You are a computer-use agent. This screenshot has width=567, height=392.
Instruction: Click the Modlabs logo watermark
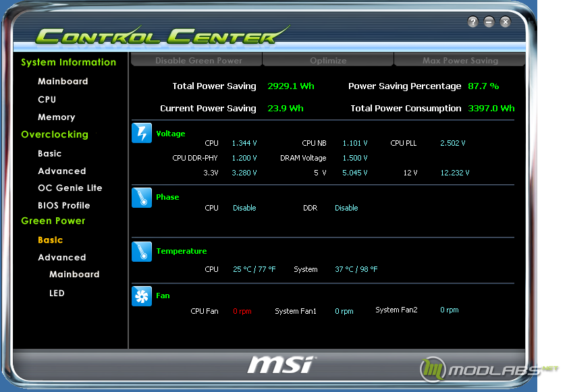click(x=489, y=369)
